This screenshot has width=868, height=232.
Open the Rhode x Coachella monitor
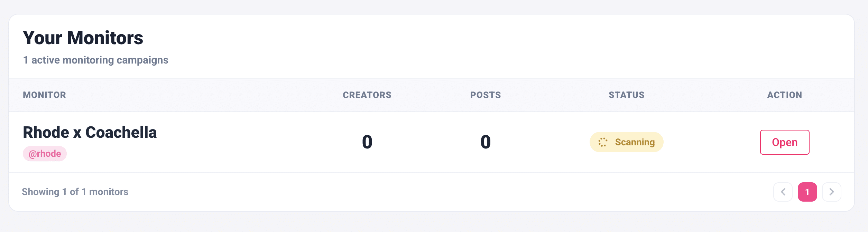tap(785, 142)
